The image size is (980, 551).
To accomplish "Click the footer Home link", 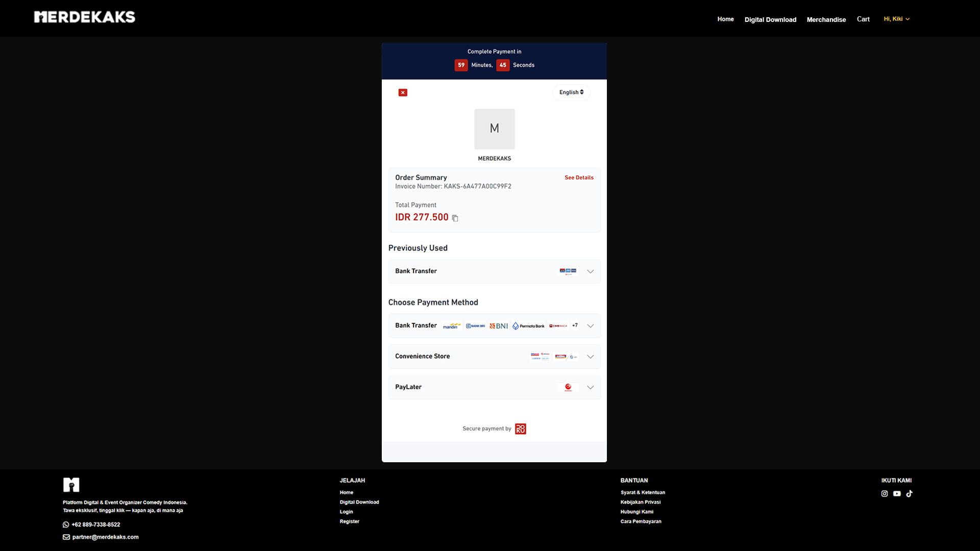I will click(347, 492).
